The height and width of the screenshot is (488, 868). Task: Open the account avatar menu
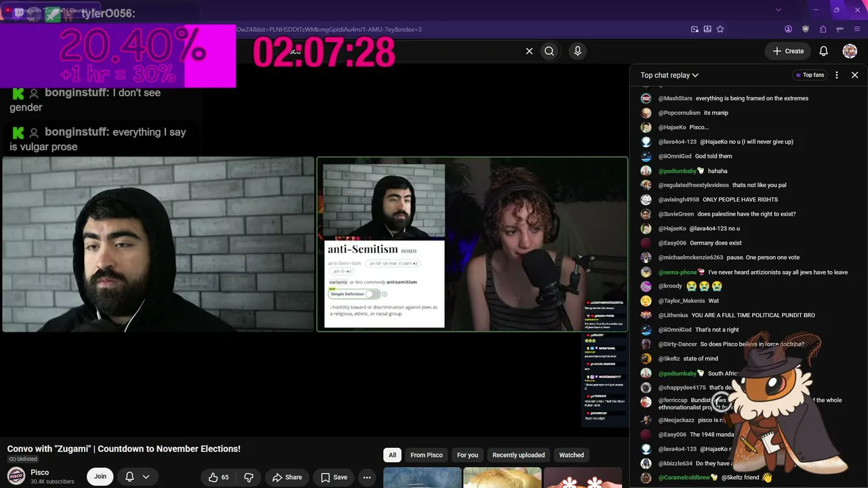[850, 51]
